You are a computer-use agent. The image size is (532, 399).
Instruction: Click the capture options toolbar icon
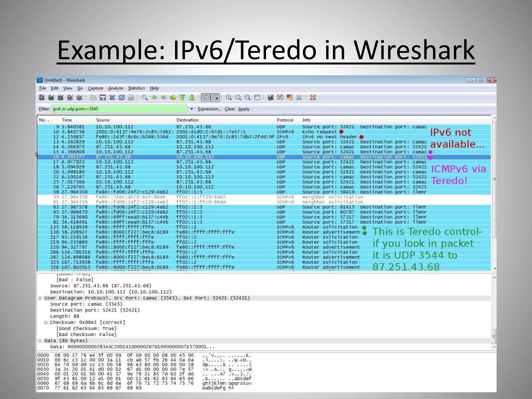(51, 98)
